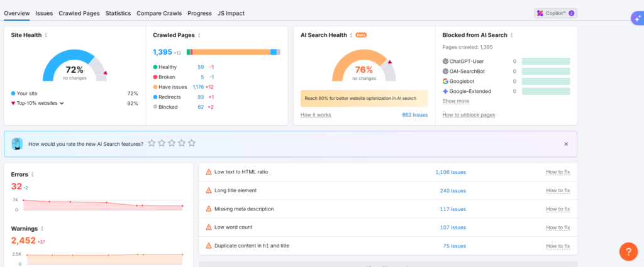Click info icon next to Errors

(x=32, y=175)
